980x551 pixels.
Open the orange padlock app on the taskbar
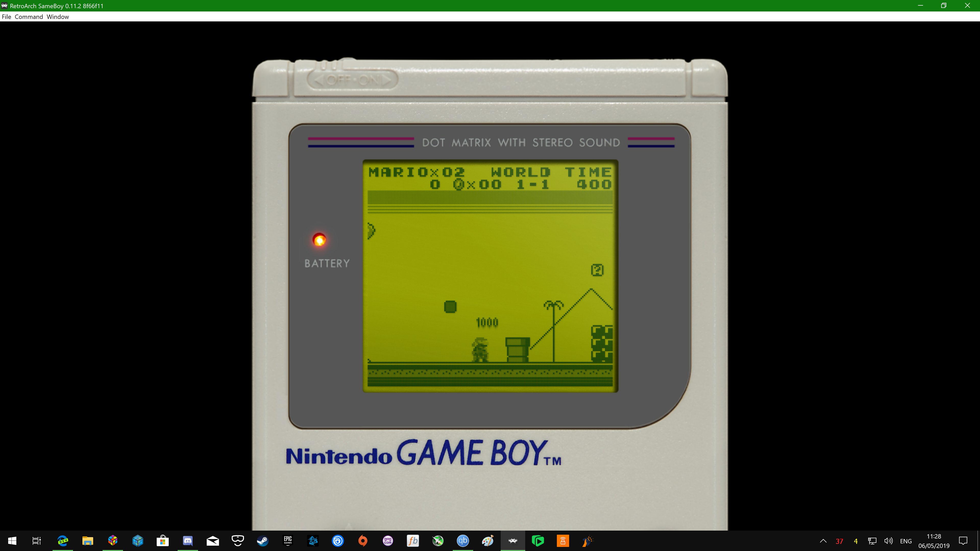563,541
